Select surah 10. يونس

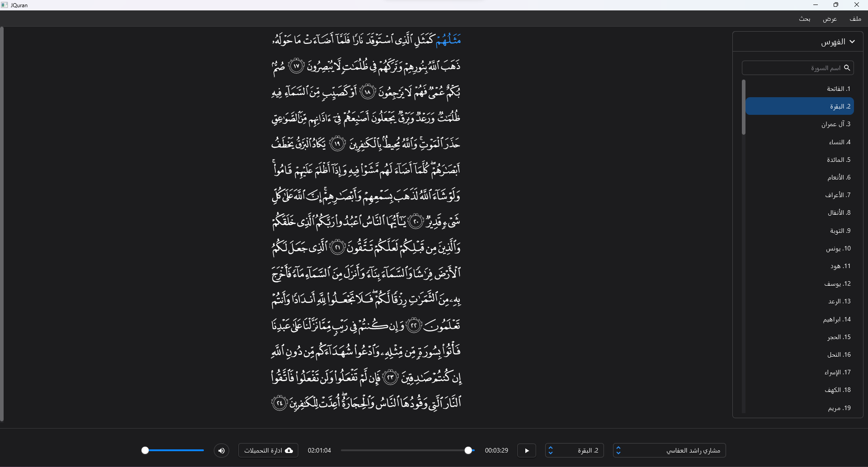coord(799,248)
